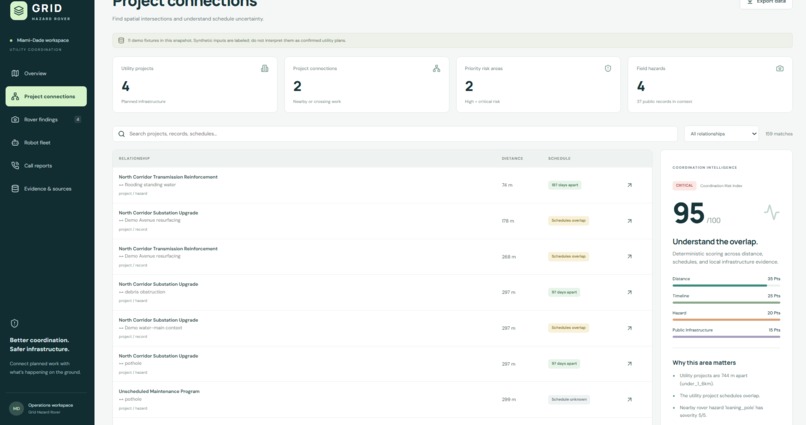Screen dimensions: 806x425
Task: Click the Relationship column header
Action: (x=134, y=158)
